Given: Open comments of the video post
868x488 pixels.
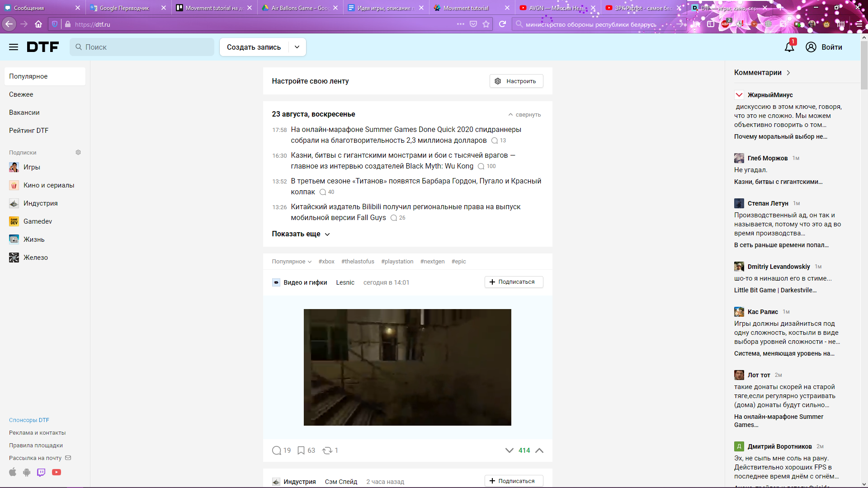Looking at the screenshot, I should (x=277, y=450).
